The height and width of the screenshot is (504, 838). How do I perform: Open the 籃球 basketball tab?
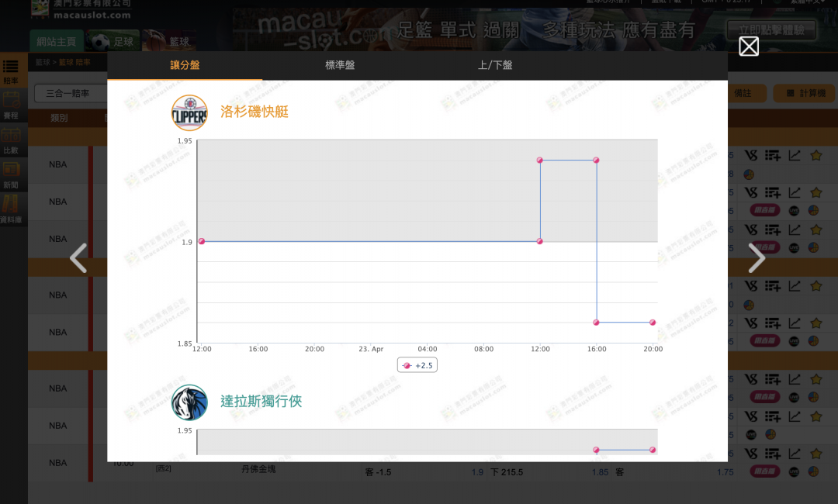click(168, 42)
